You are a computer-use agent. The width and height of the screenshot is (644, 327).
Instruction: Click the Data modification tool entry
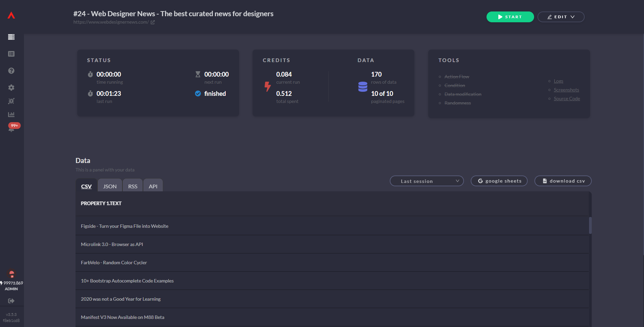pos(463,94)
